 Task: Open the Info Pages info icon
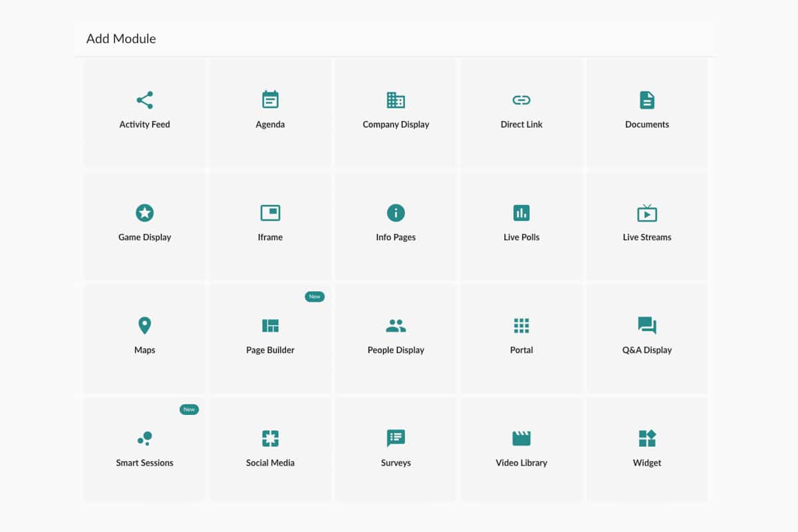tap(396, 213)
